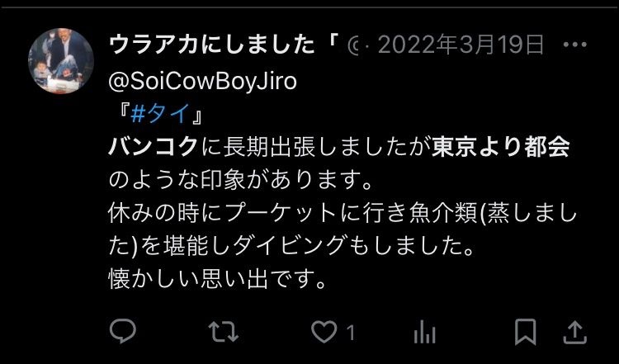Bookmark this tweet
The height and width of the screenshot is (364, 619).
(x=526, y=332)
